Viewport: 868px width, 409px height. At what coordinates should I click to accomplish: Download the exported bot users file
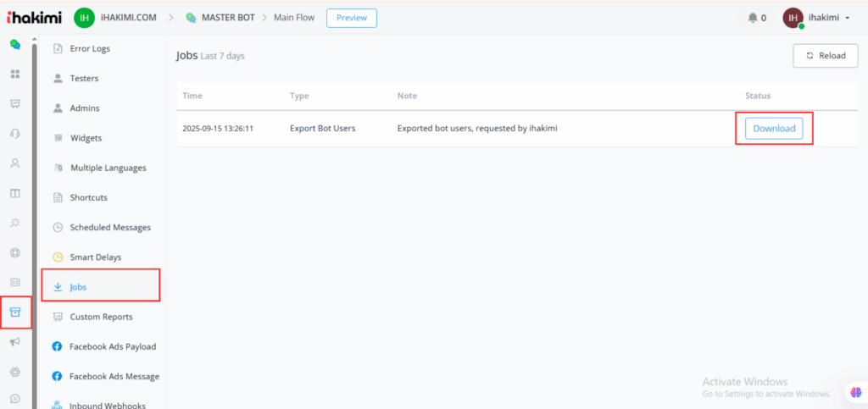[x=773, y=129]
